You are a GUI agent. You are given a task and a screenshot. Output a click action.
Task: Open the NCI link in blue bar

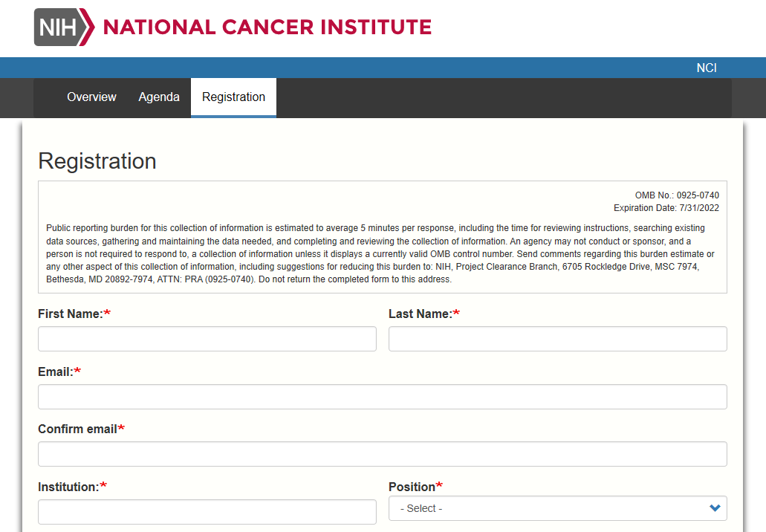pyautogui.click(x=706, y=68)
